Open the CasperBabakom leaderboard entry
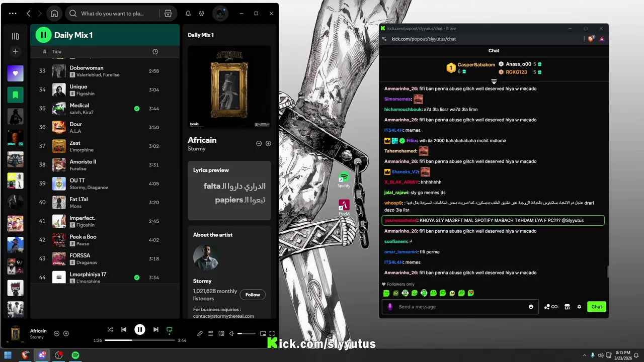The width and height of the screenshot is (644, 362). coord(470,67)
